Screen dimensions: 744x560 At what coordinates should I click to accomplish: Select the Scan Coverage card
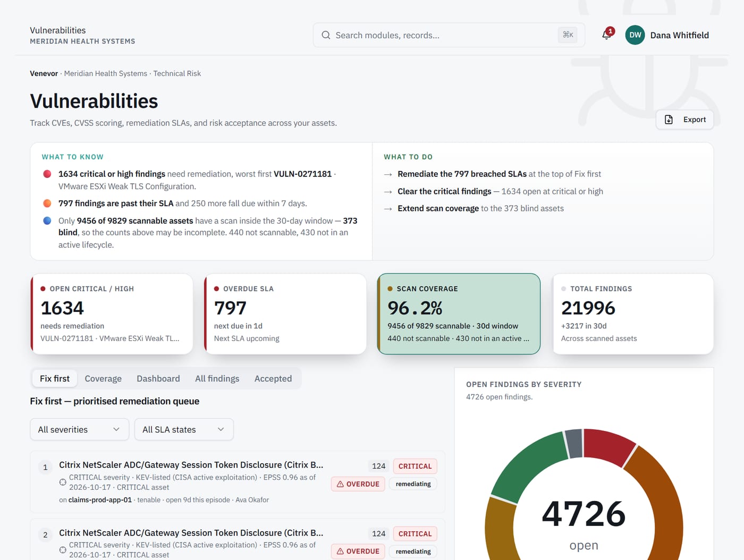coord(459,314)
